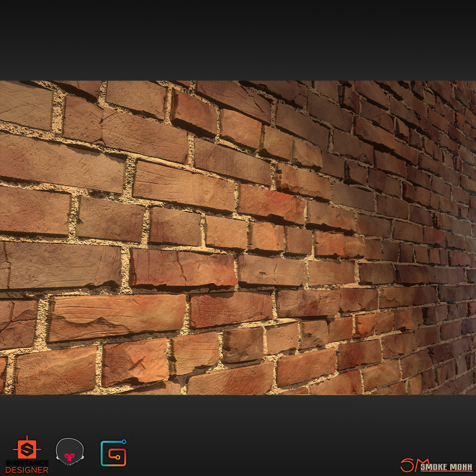The height and width of the screenshot is (476, 476).
Task: Click the Marmoset monkey head logo
Action: 70,451
